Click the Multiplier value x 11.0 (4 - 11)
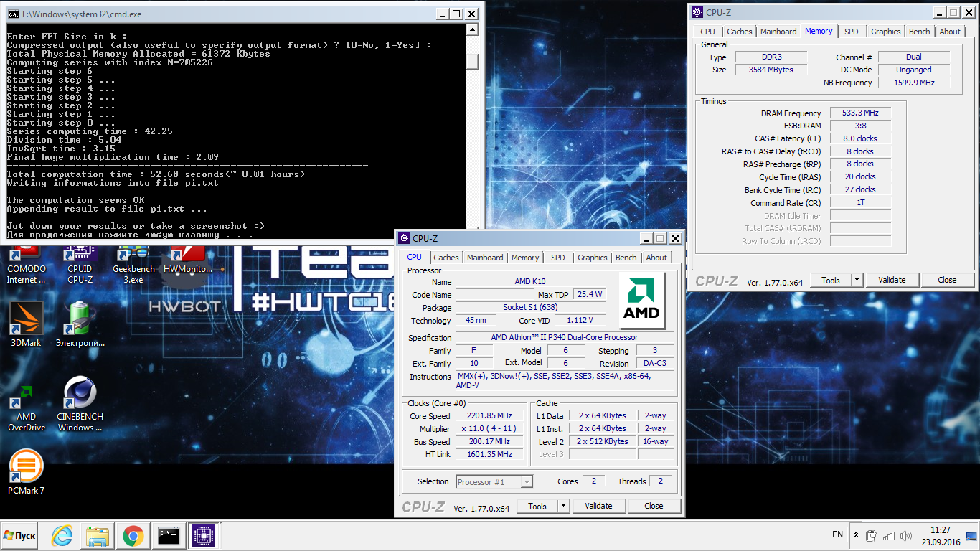Image resolution: width=980 pixels, height=551 pixels. pyautogui.click(x=491, y=428)
